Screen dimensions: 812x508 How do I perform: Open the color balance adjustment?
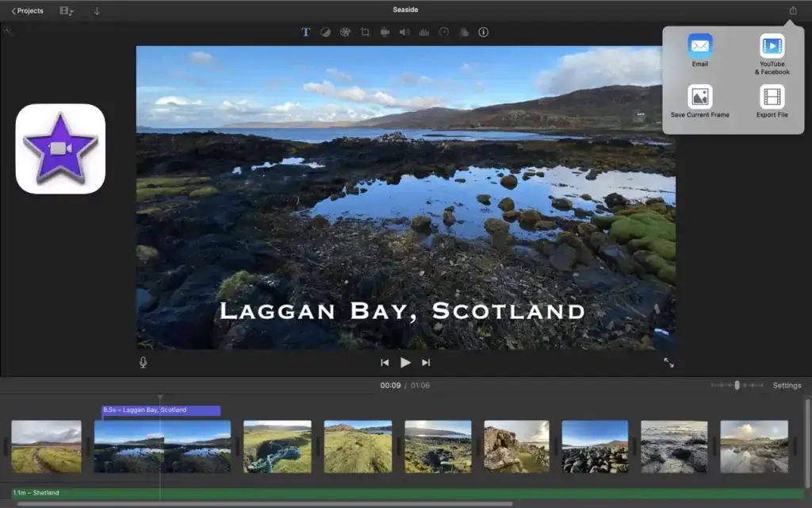325,33
